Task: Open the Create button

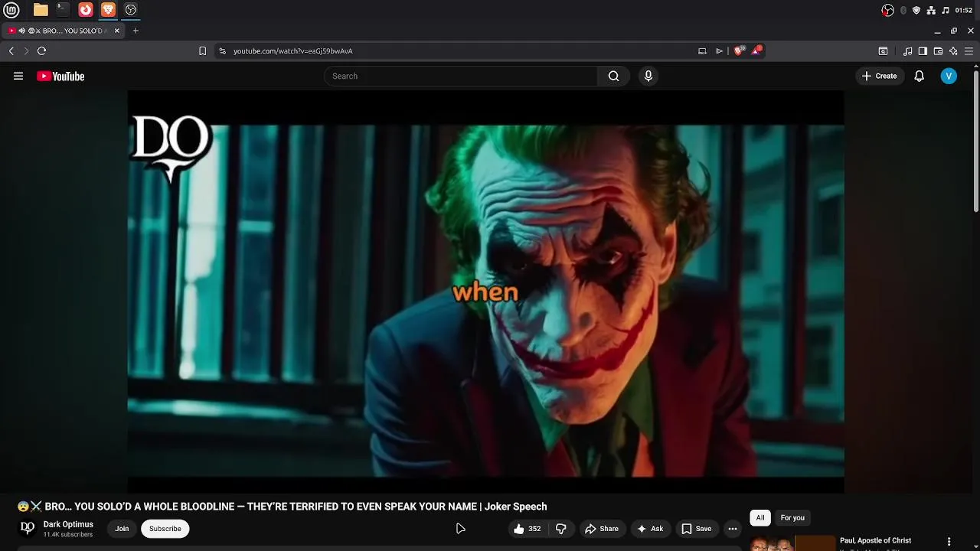Action: 879,76
